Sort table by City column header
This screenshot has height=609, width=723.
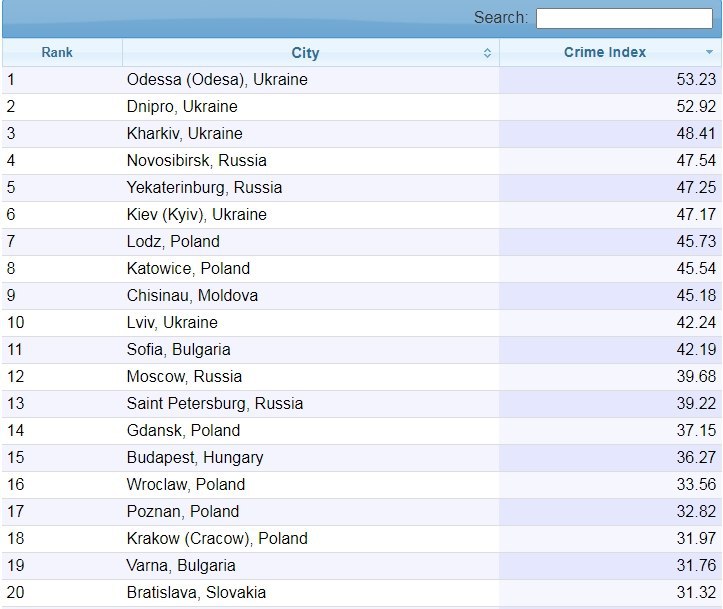[x=311, y=53]
